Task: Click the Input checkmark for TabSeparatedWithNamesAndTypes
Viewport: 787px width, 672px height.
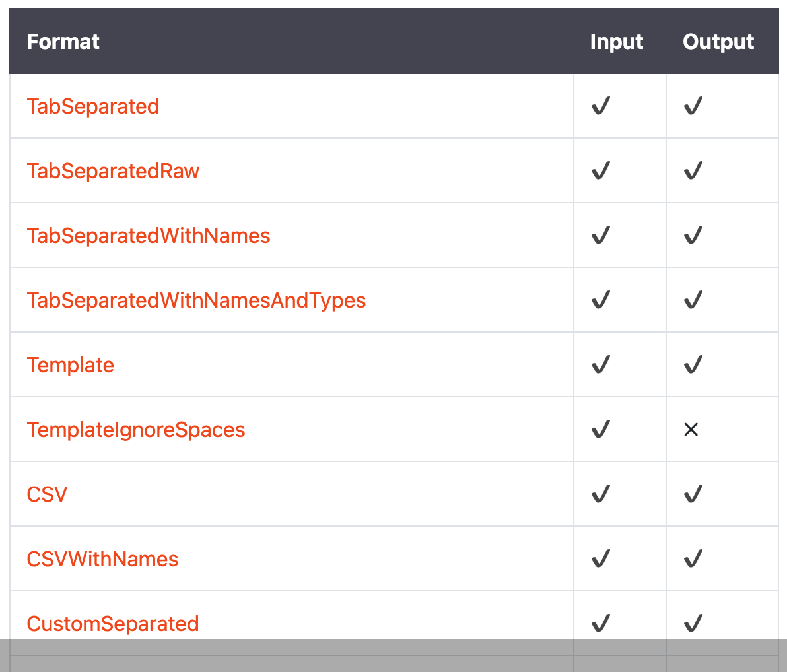Action: pyautogui.click(x=601, y=300)
